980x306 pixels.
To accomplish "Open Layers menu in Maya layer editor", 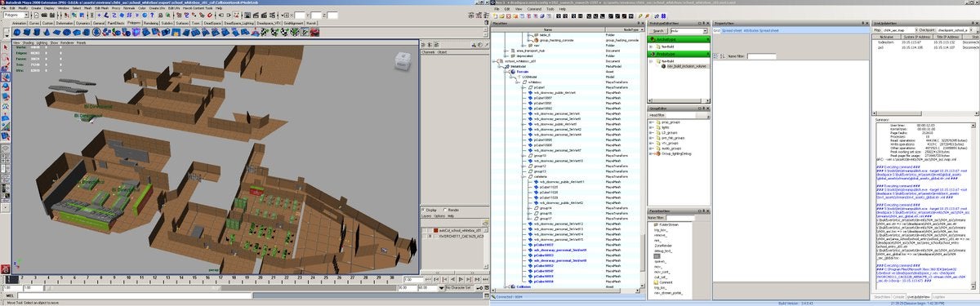I will 426,216.
